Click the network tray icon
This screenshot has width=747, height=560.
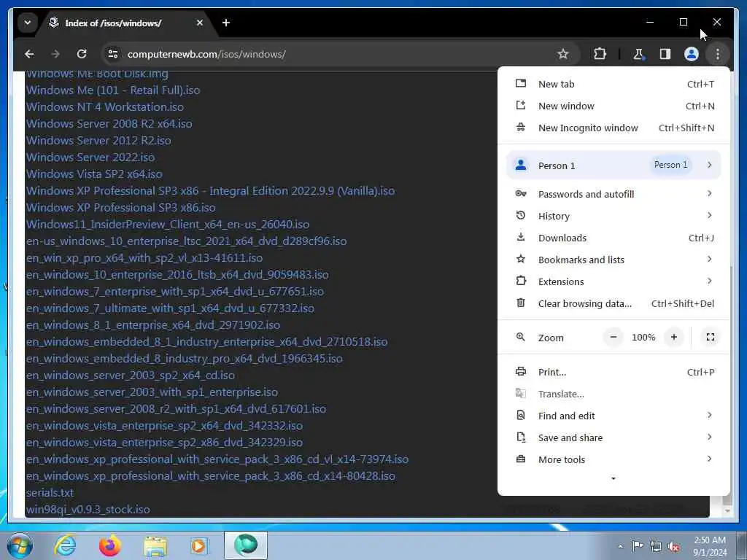[x=656, y=547]
